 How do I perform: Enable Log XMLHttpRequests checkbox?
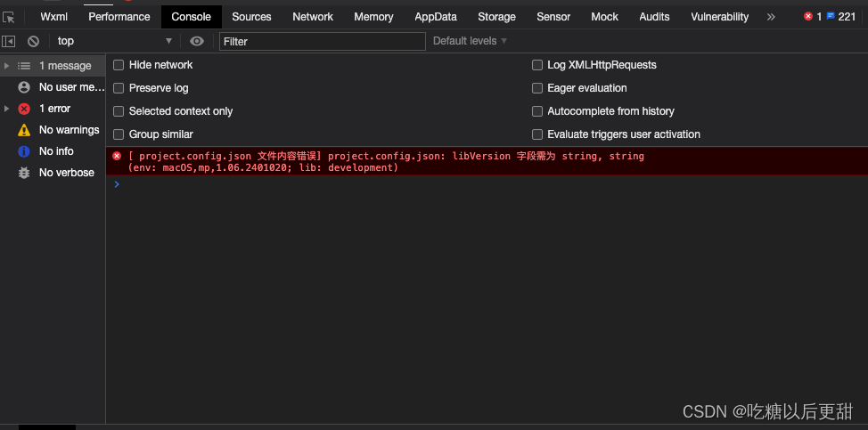(x=537, y=65)
